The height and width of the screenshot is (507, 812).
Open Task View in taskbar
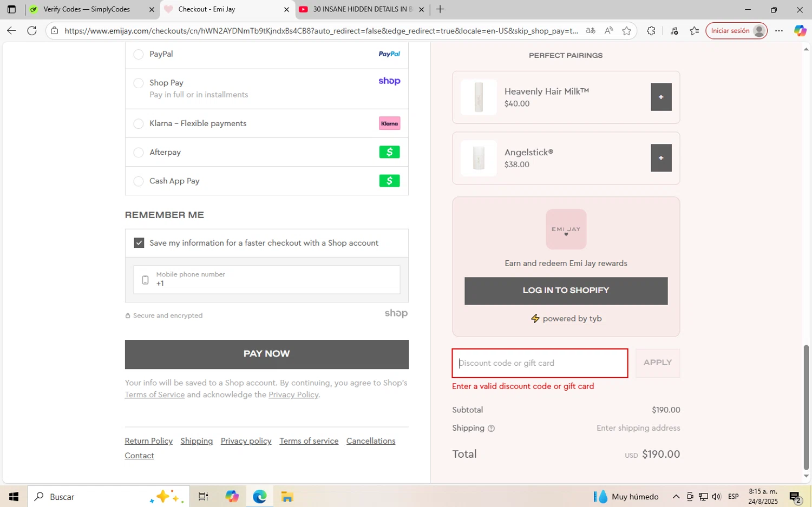point(204,497)
